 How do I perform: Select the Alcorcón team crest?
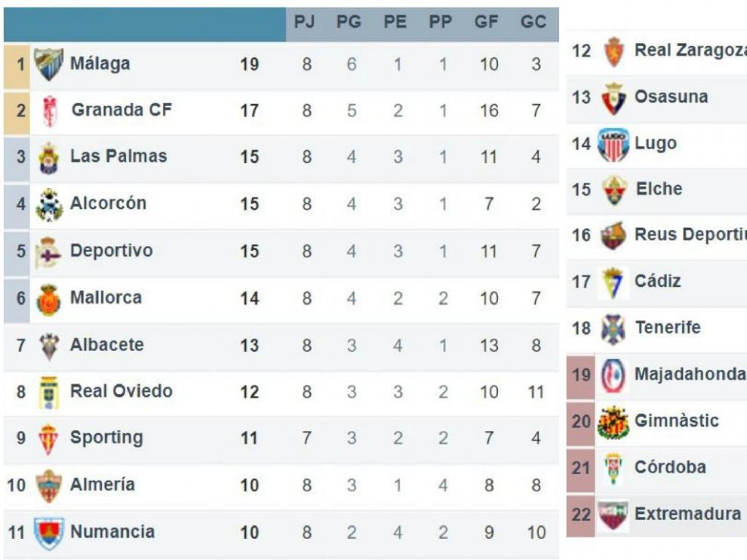(x=49, y=205)
